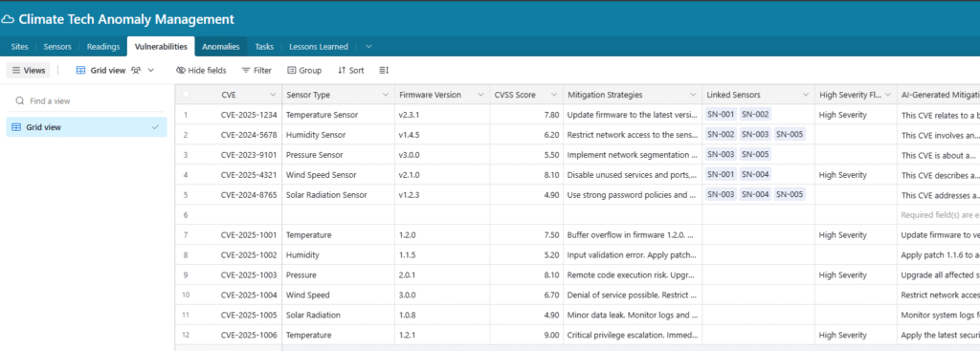Open the CVE column dropdown arrow

point(273,95)
